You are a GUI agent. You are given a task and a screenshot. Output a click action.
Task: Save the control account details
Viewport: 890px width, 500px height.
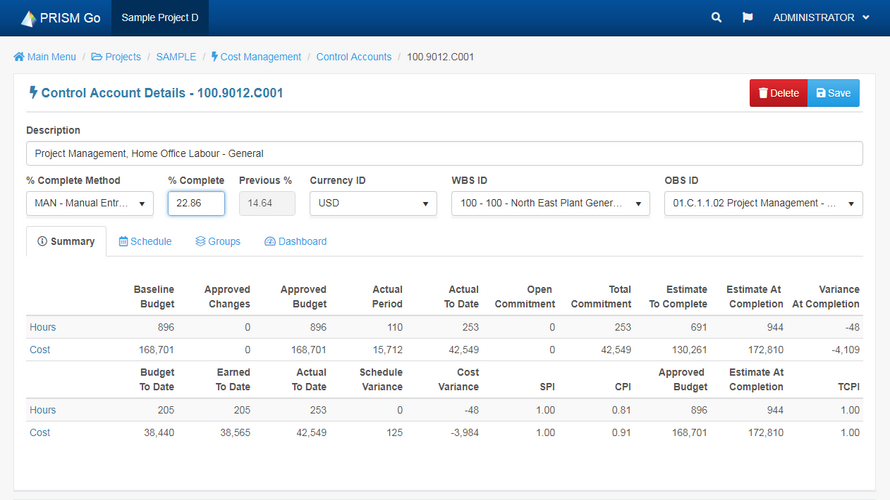[x=833, y=93]
